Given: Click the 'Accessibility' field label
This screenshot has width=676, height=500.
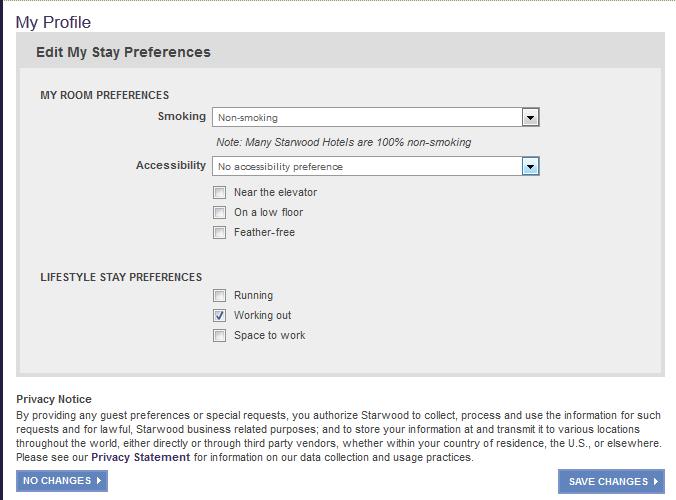Looking at the screenshot, I should [171, 165].
